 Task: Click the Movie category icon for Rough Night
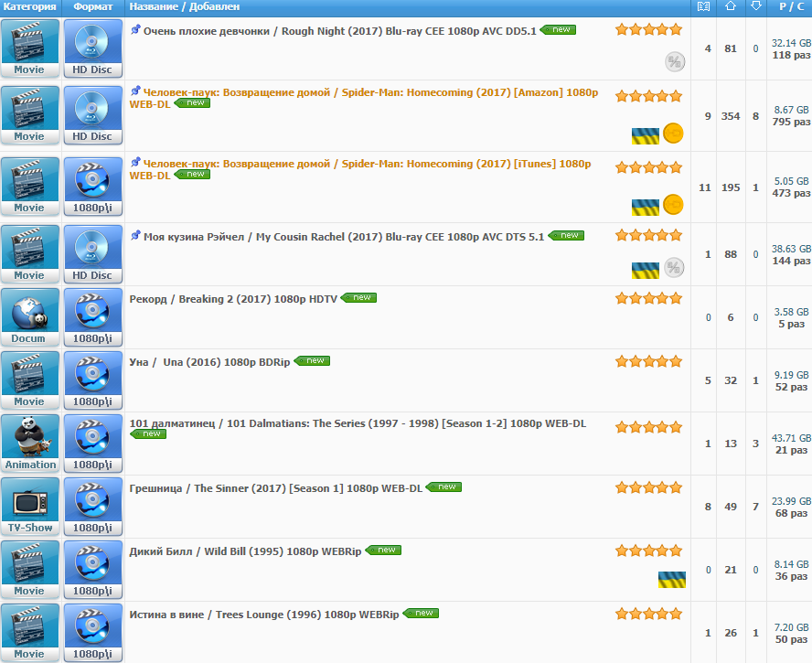[30, 48]
